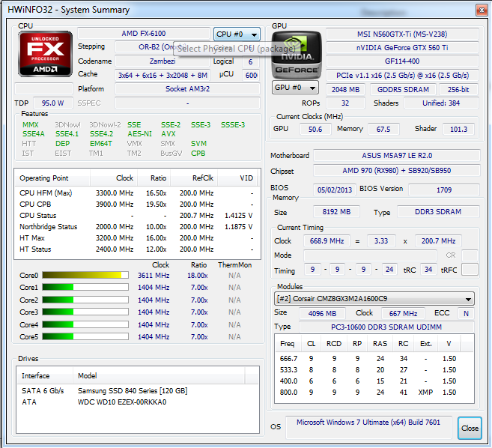This screenshot has height=448, width=492.
Task: Click the OR-B2 stepping field
Action: pyautogui.click(x=163, y=47)
